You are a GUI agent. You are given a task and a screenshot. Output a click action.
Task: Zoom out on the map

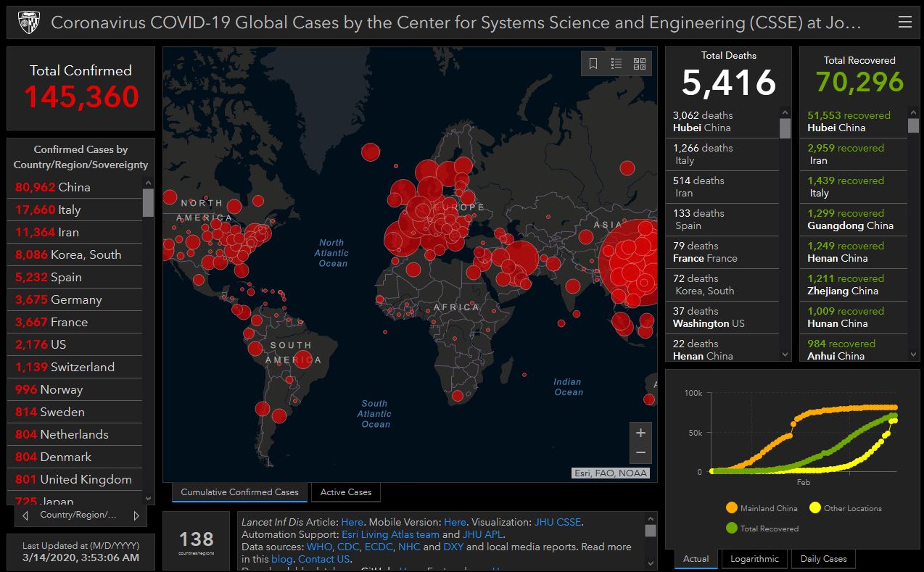640,453
